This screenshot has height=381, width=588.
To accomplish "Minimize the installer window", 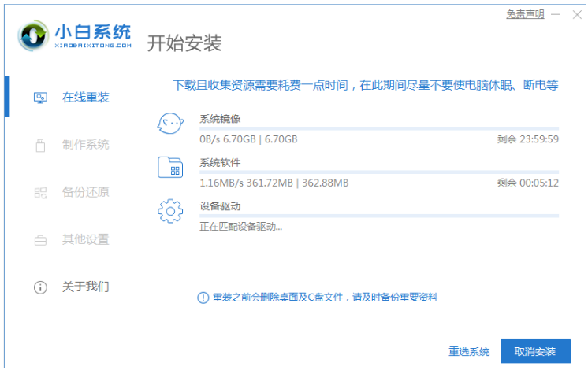I will (x=555, y=14).
